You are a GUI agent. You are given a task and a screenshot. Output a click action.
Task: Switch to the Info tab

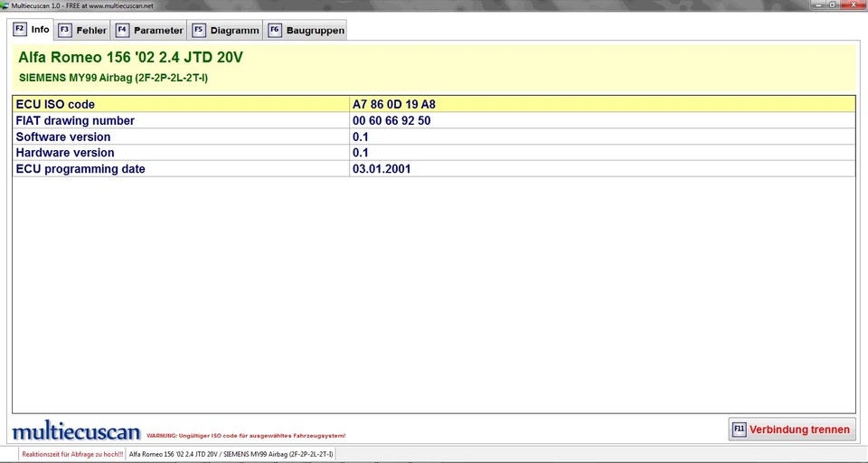point(33,30)
